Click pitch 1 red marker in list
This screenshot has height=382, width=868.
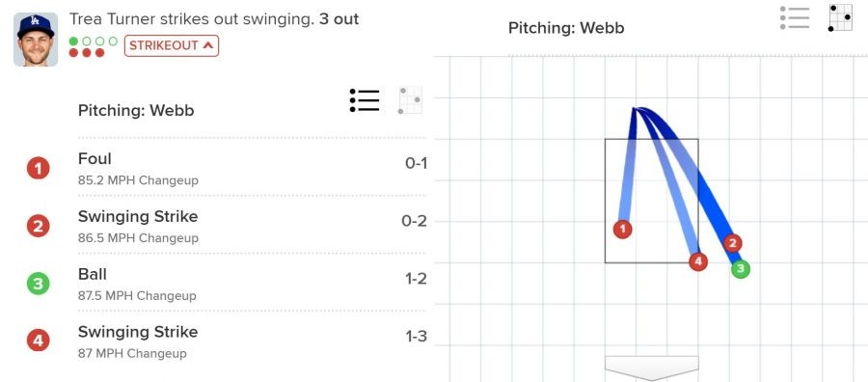point(39,168)
